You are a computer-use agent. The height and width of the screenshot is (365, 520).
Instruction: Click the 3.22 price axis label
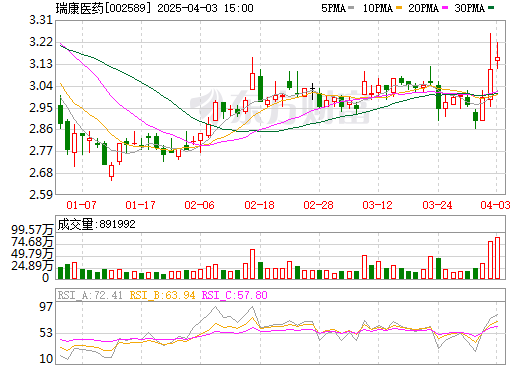(x=41, y=42)
